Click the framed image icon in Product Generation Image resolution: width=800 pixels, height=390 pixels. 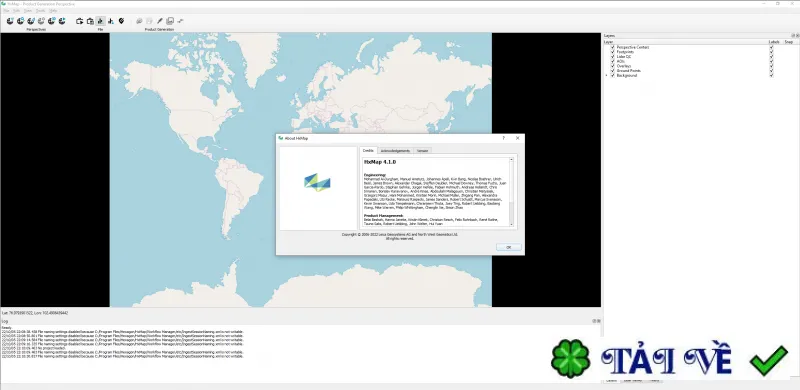tap(170, 21)
